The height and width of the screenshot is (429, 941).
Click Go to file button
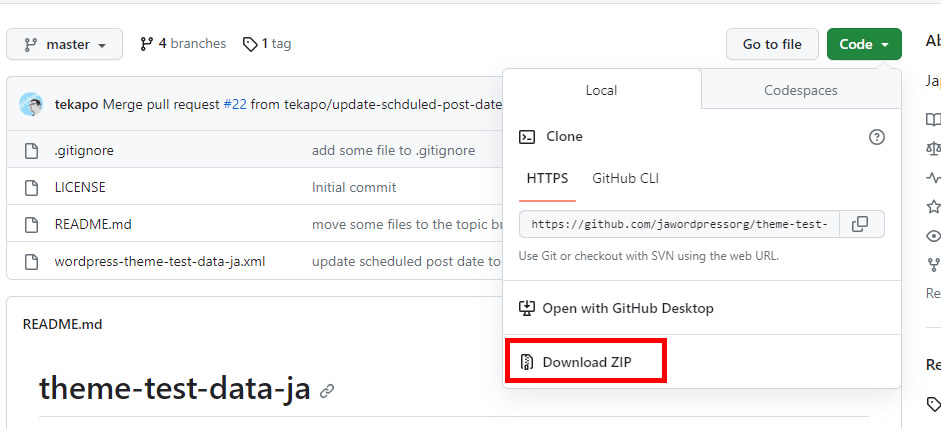(772, 44)
